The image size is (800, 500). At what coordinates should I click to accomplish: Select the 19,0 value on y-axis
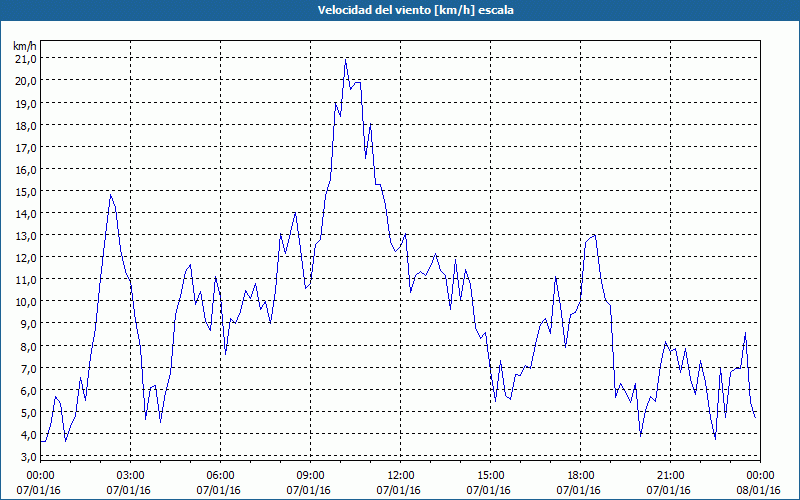coord(26,104)
